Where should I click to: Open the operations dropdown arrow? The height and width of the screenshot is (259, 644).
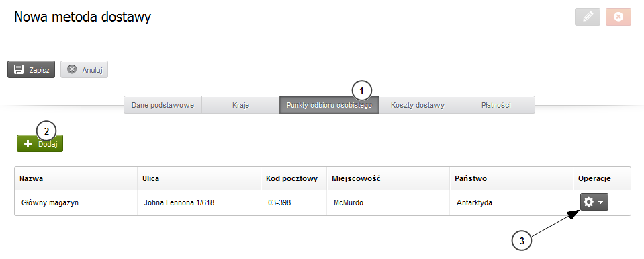600,202
